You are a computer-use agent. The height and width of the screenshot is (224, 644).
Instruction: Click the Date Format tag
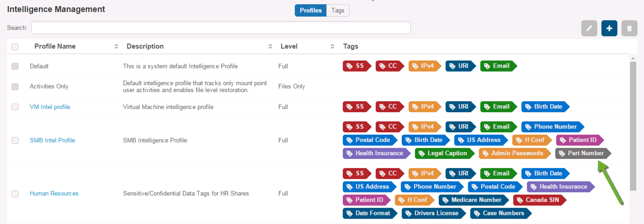[369, 213]
